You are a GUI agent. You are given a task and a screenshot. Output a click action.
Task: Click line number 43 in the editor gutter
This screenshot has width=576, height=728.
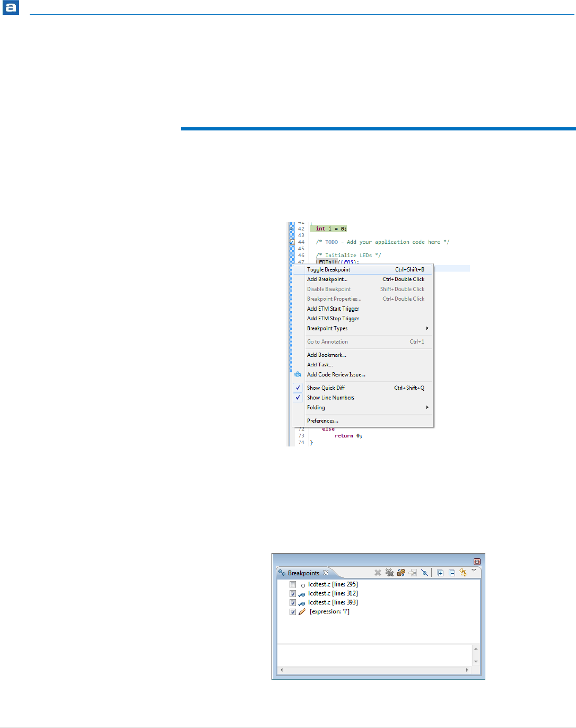[301, 235]
